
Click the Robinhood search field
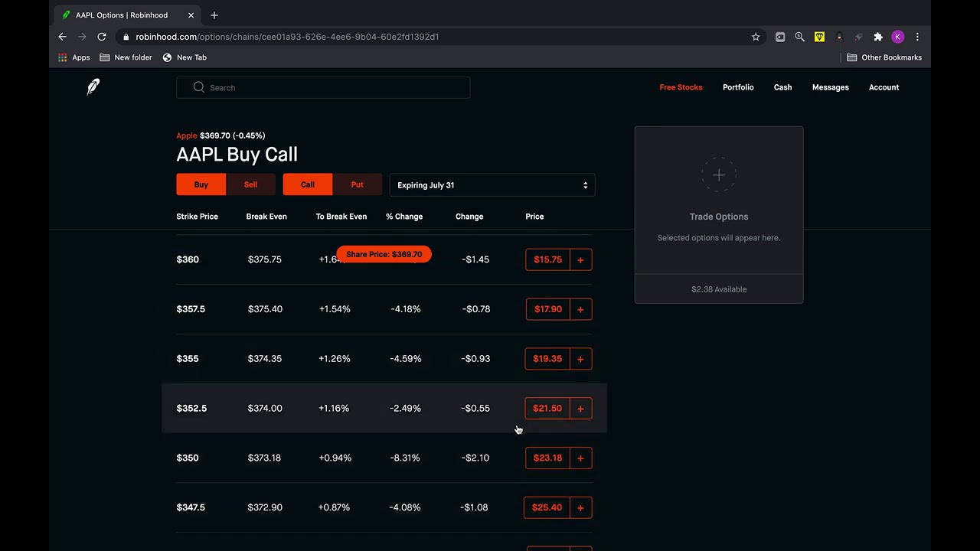(x=323, y=87)
